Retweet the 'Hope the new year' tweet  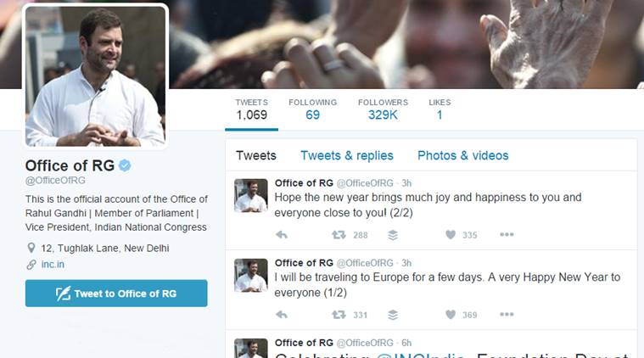click(x=339, y=235)
